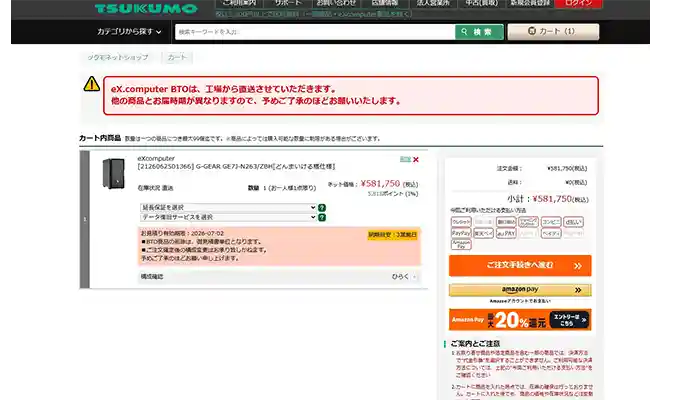The width and height of the screenshot is (700, 400).
Task: Click the au PAY payment method icon
Action: (x=506, y=233)
